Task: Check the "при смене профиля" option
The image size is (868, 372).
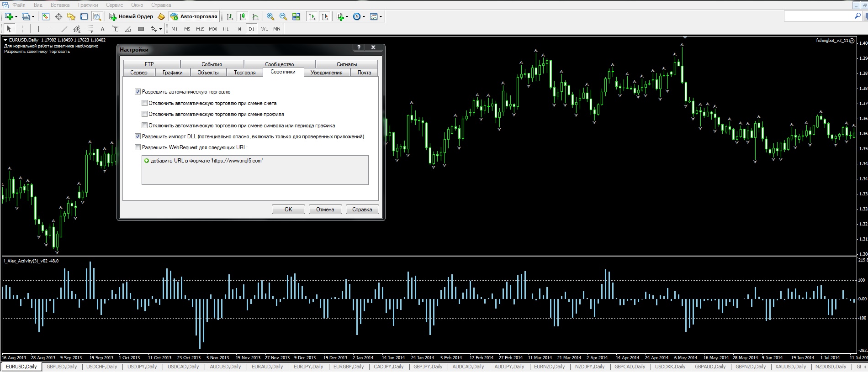Action: [x=144, y=114]
